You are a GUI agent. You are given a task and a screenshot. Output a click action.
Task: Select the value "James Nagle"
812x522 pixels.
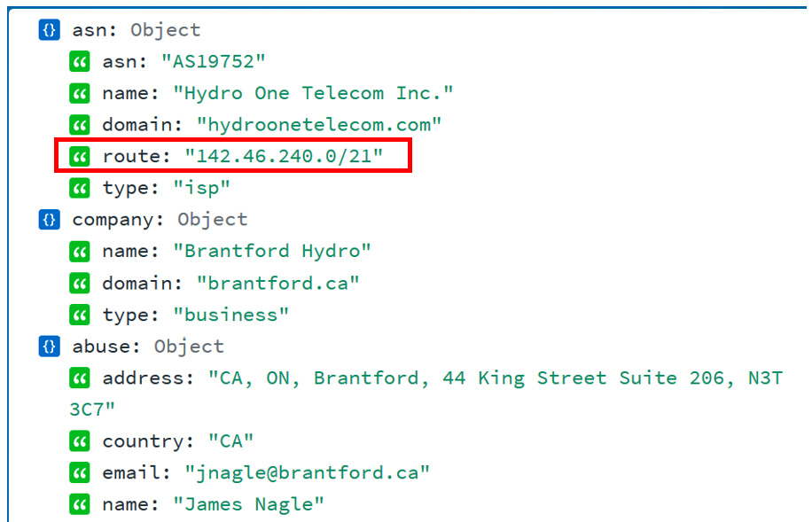(248, 504)
